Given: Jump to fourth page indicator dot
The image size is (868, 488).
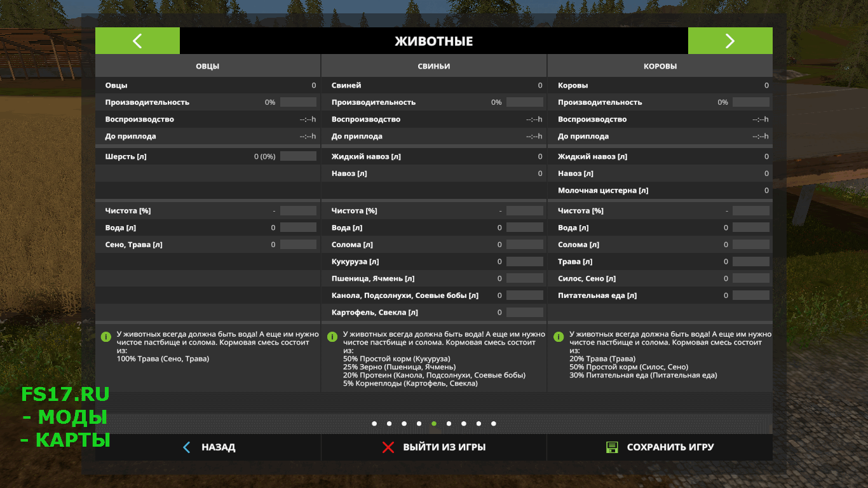Looking at the screenshot, I should 419,423.
